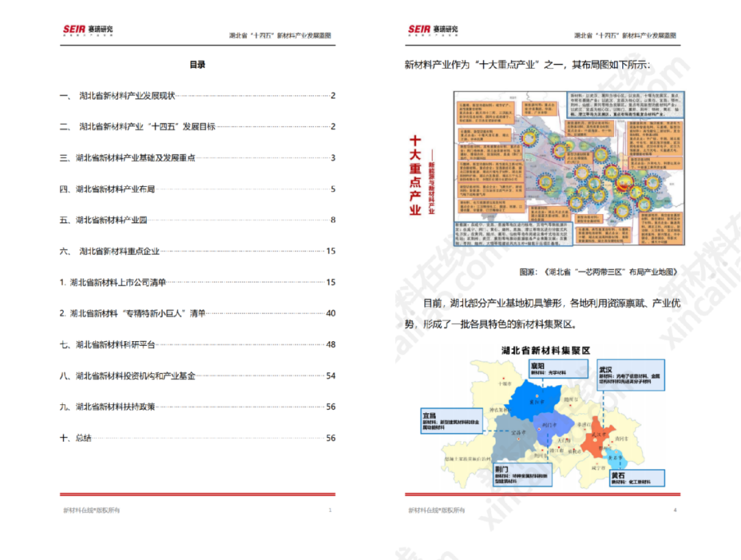Image resolution: width=741 pixels, height=560 pixels.
Task: Click page number 54 in the contents
Action: pyautogui.click(x=331, y=375)
